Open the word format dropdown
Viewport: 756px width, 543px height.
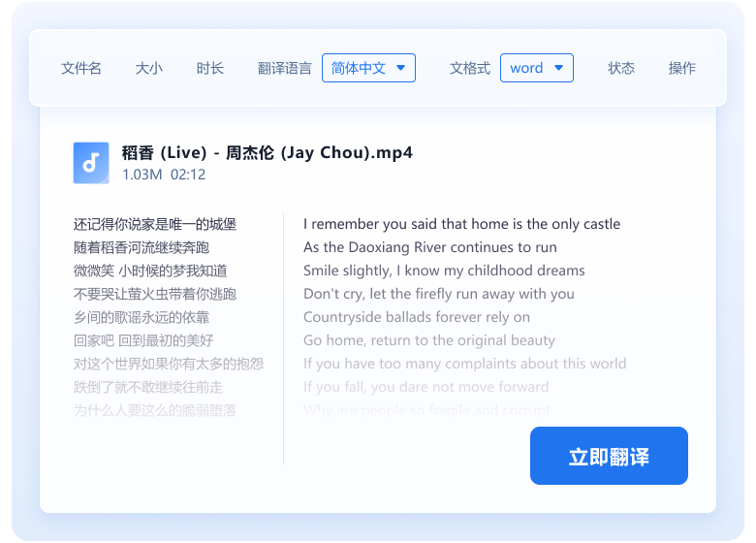[537, 68]
